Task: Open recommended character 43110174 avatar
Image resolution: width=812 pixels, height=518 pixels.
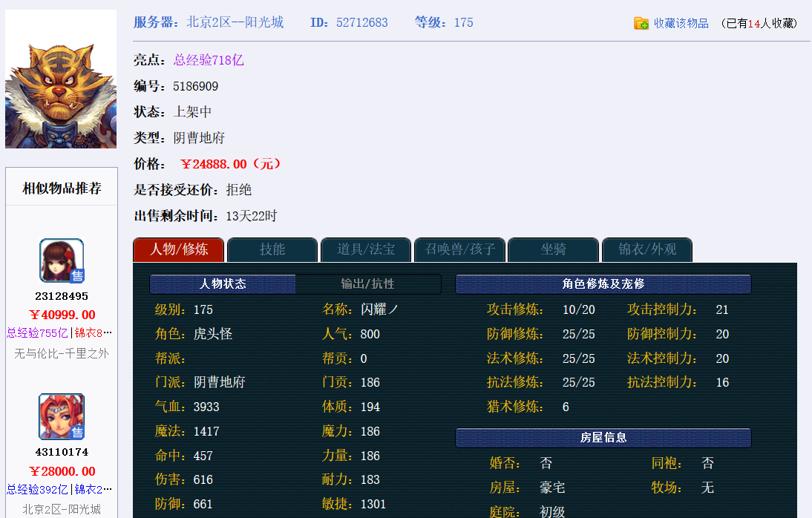Action: tap(61, 416)
